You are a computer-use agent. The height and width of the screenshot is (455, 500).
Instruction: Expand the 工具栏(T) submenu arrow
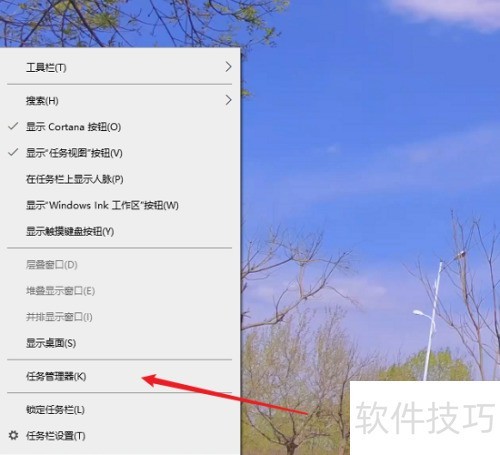(x=228, y=67)
